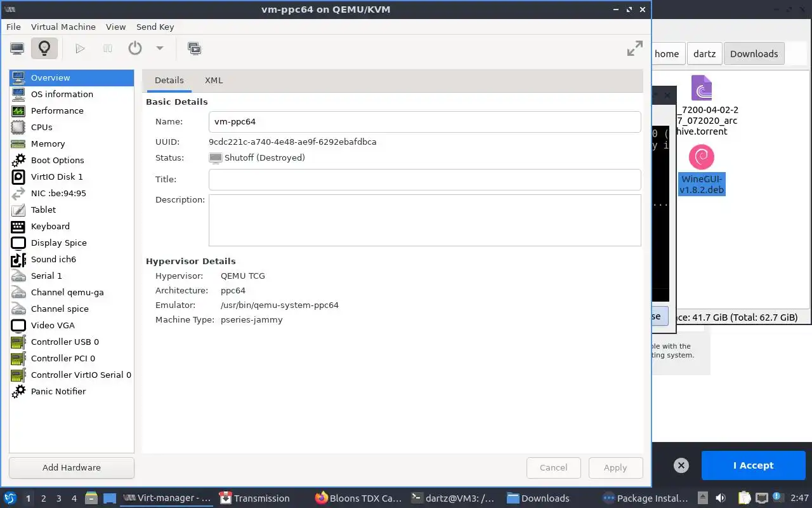Select OS information in hardware list
Screen dimensions: 812x508
coord(72,94)
